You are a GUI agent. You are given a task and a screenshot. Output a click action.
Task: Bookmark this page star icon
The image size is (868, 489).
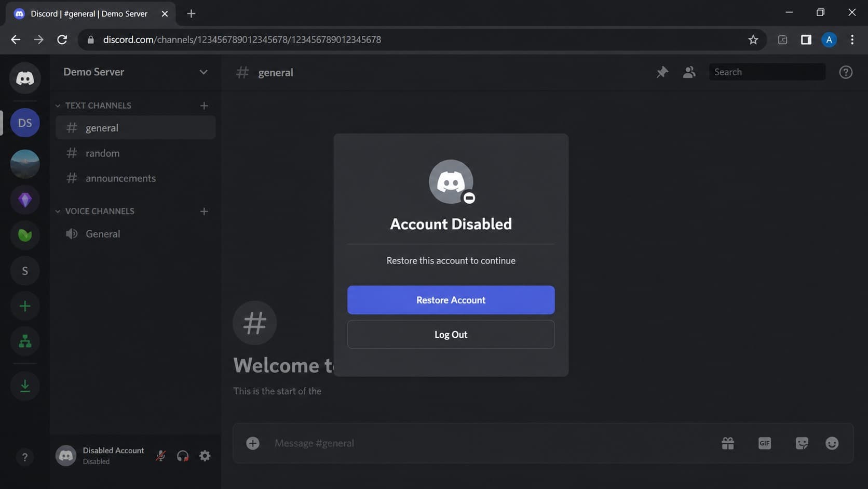tap(753, 39)
